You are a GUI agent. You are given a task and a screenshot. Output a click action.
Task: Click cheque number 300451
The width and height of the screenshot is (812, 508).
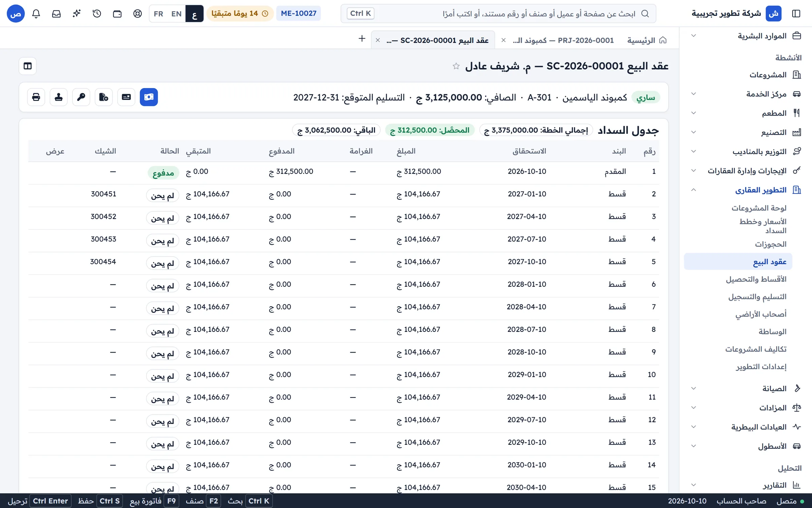(104, 194)
